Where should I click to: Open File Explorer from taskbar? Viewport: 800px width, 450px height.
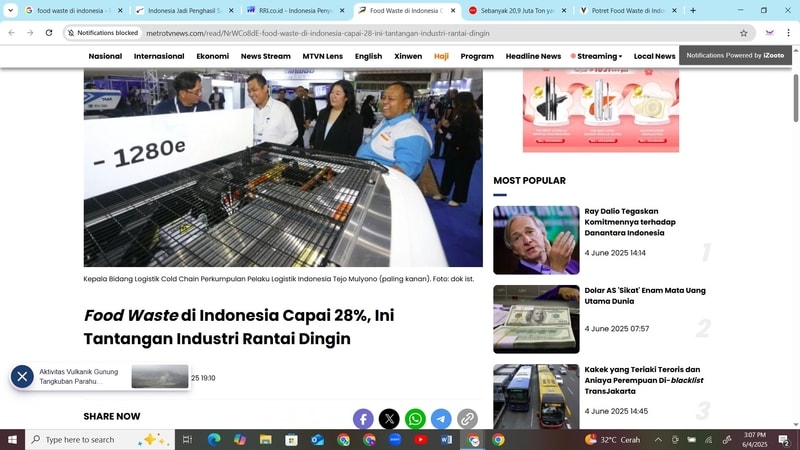265,440
